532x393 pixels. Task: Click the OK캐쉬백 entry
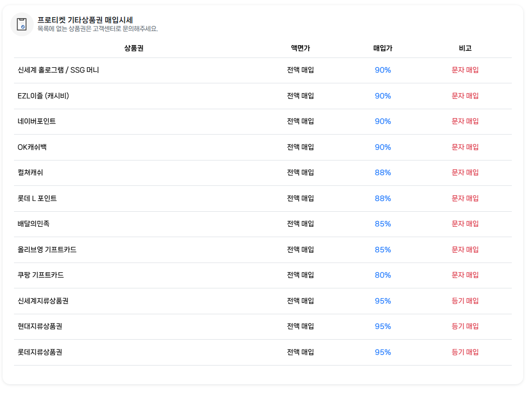[32, 147]
